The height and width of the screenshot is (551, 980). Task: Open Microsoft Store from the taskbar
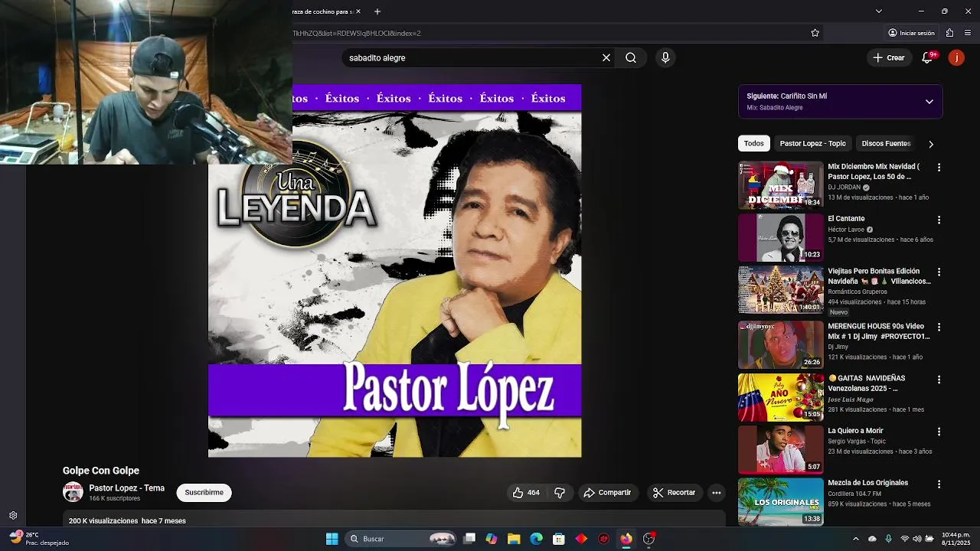click(559, 539)
